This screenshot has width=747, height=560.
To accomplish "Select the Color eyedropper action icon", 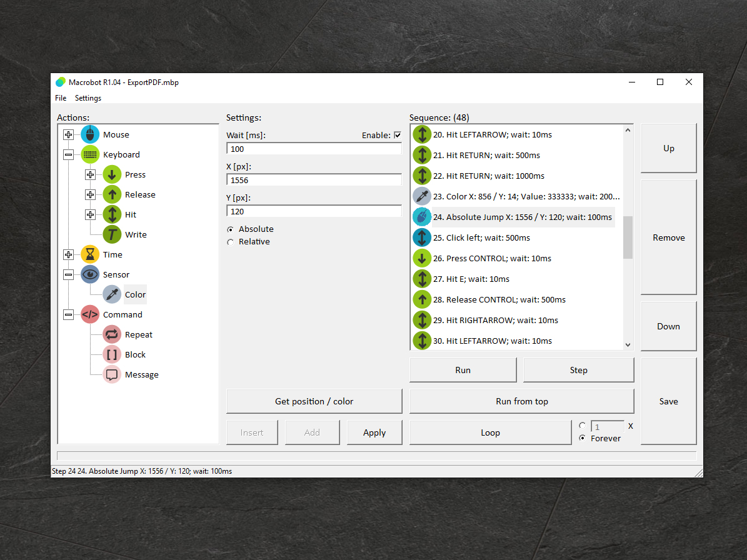I will (112, 294).
